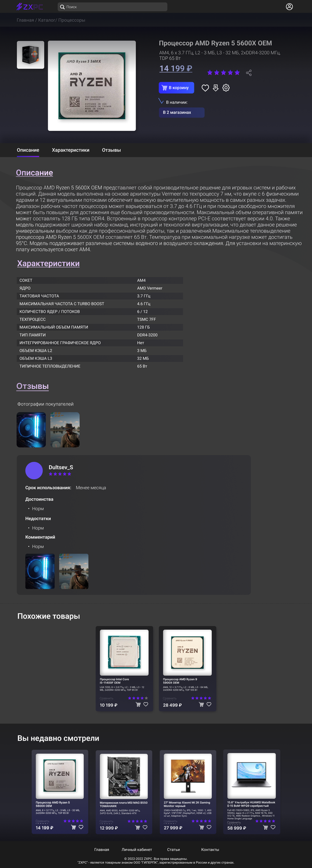The height and width of the screenshot is (868, 312).
Task: Open HUAWEI MateBook D 15 title
Action: tap(251, 804)
